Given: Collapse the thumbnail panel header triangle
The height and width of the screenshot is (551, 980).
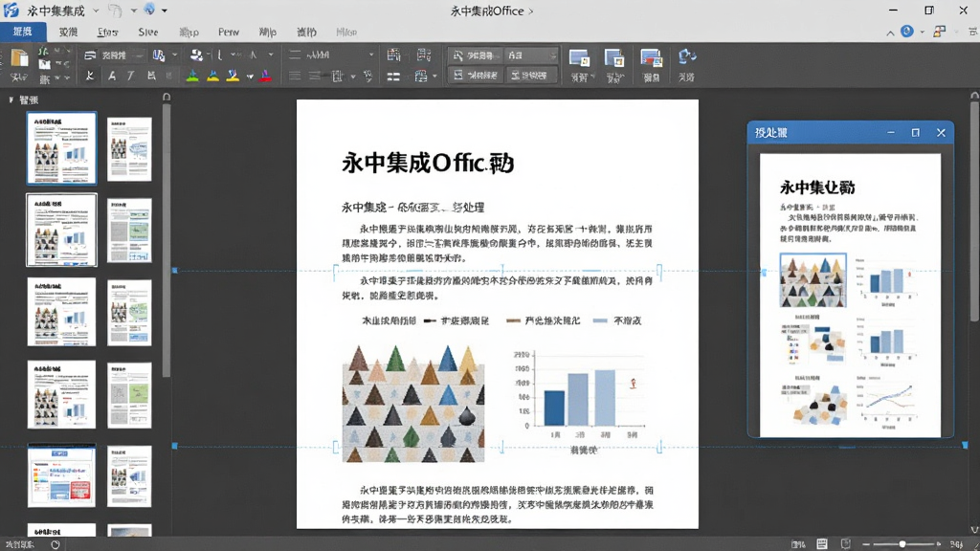Looking at the screenshot, I should pos(11,99).
